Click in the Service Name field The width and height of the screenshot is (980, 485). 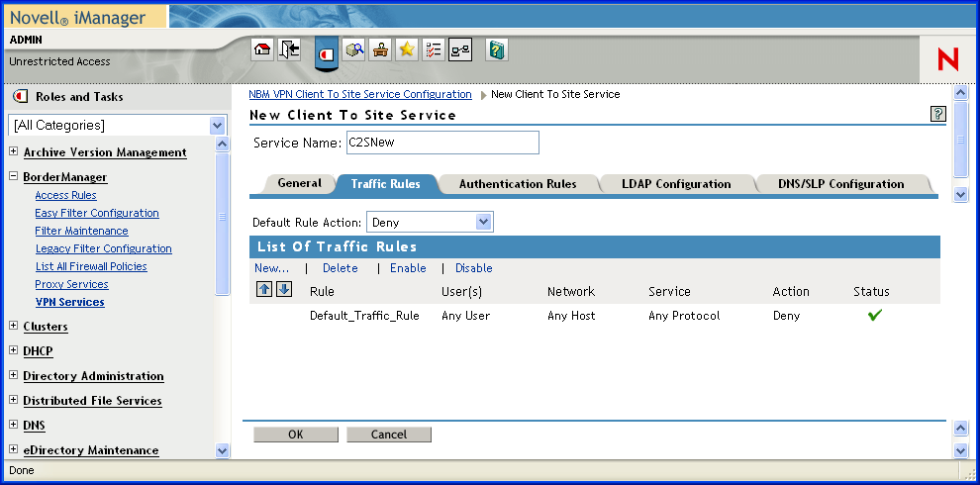(442, 143)
